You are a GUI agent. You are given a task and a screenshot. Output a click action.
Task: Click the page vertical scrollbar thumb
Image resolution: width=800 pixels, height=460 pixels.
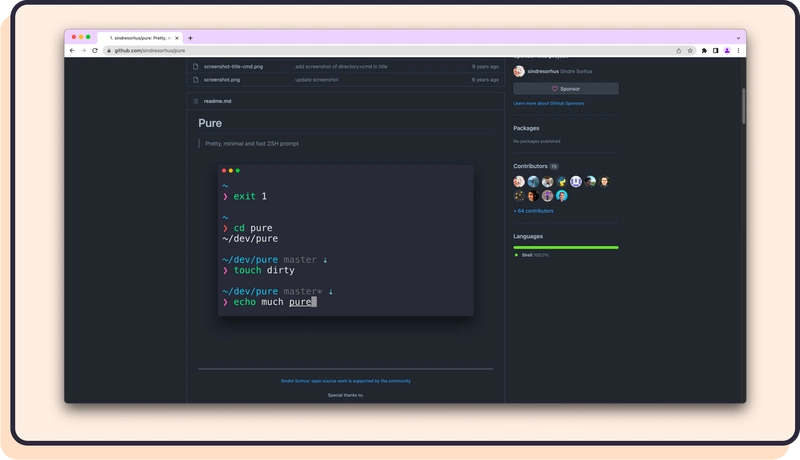743,106
